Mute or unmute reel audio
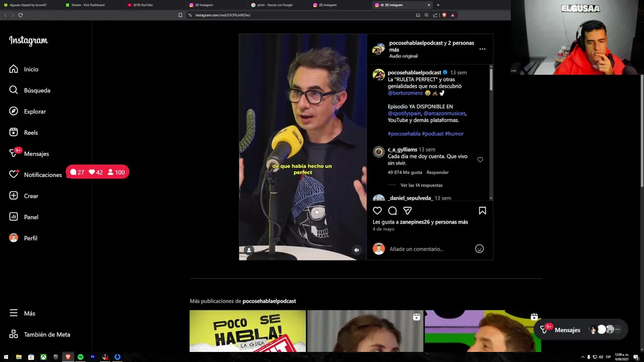The height and width of the screenshot is (362, 644). pyautogui.click(x=357, y=250)
